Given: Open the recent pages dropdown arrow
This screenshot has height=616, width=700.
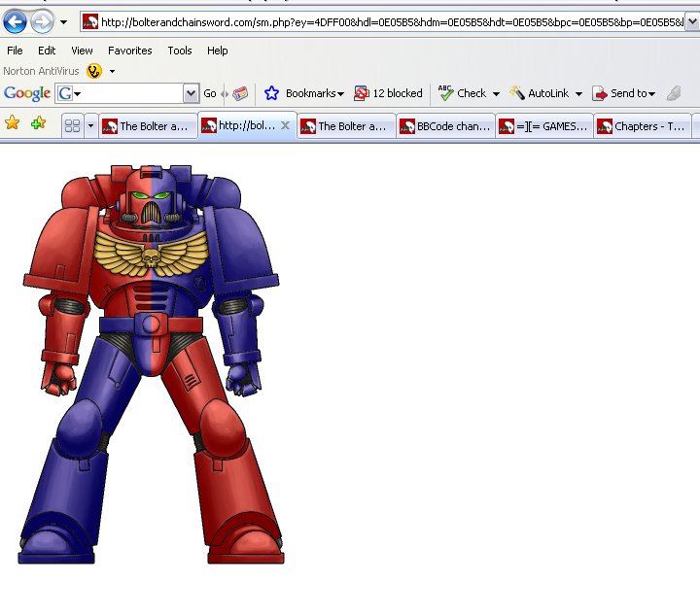Looking at the screenshot, I should [x=64, y=21].
